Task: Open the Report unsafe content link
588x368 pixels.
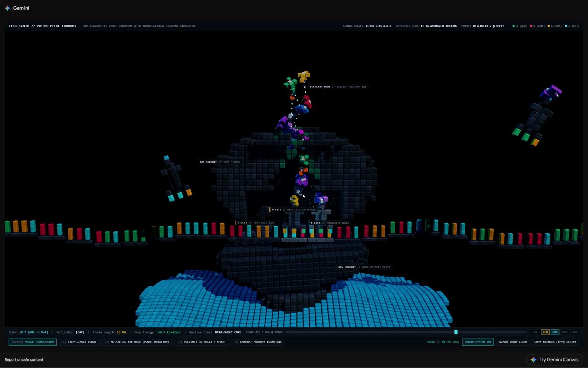Action: (24, 360)
